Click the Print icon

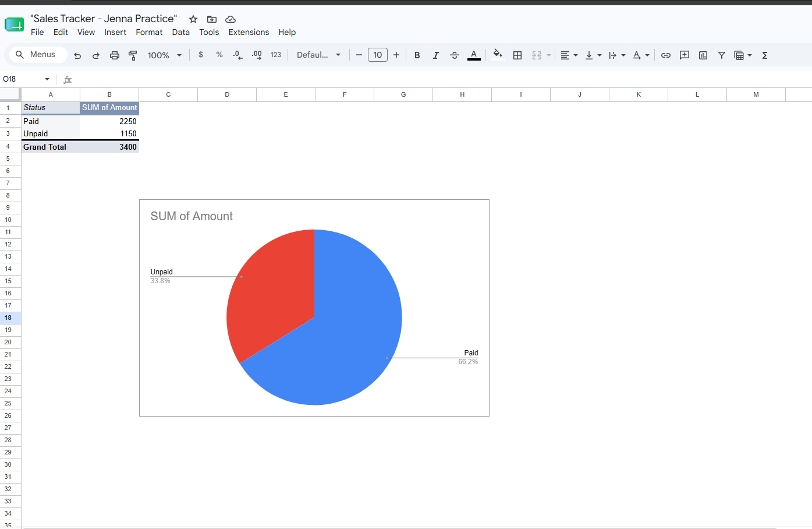pos(115,55)
